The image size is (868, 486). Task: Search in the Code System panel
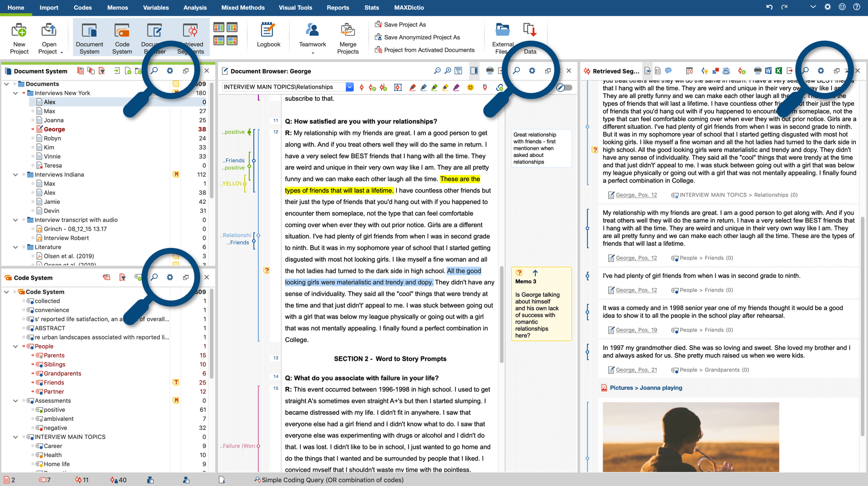(x=154, y=277)
